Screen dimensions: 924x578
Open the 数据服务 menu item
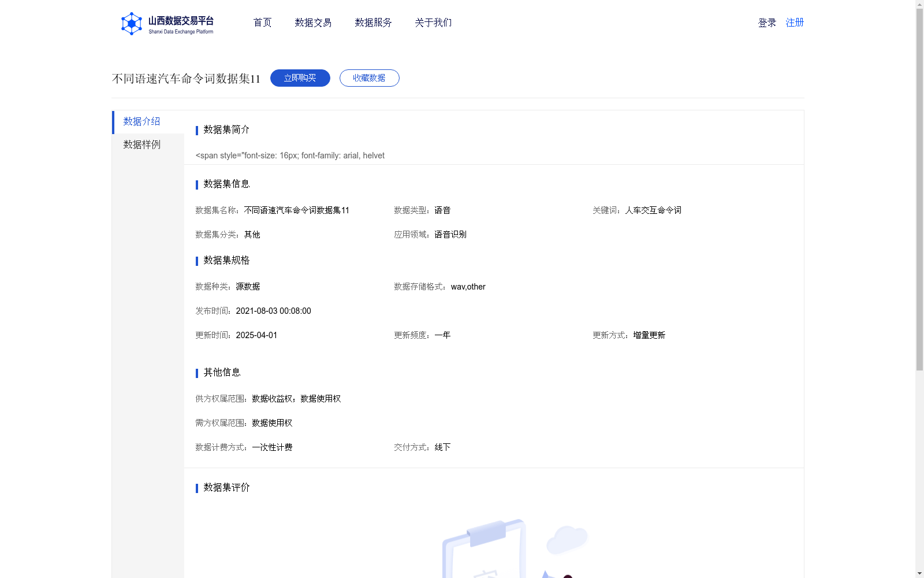point(373,23)
